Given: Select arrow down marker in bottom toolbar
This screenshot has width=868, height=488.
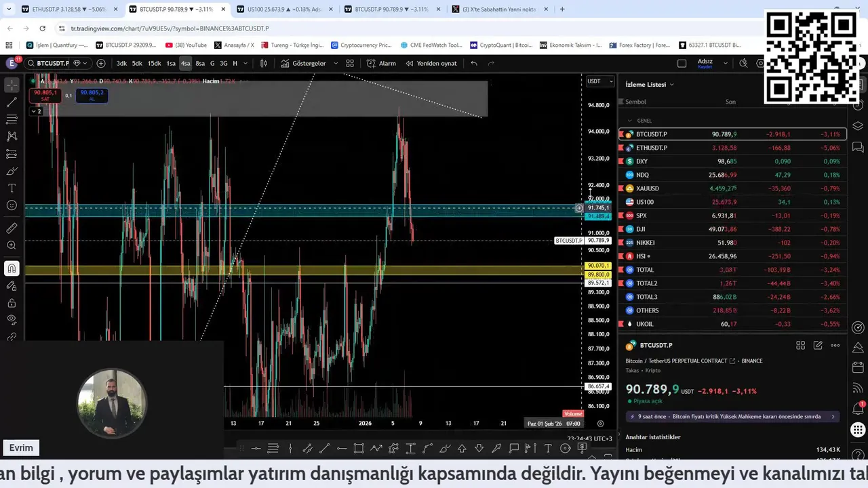Looking at the screenshot, I should pyautogui.click(x=479, y=448).
